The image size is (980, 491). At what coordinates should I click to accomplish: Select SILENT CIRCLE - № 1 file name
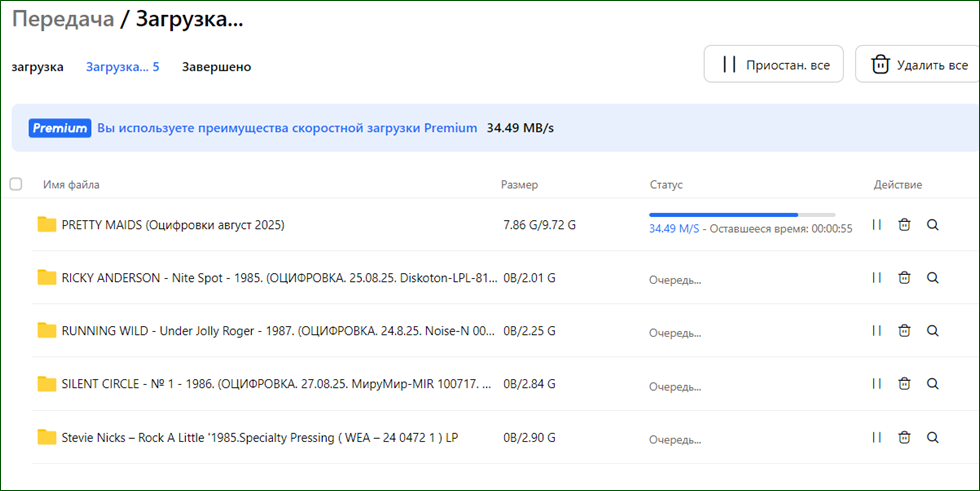point(276,384)
